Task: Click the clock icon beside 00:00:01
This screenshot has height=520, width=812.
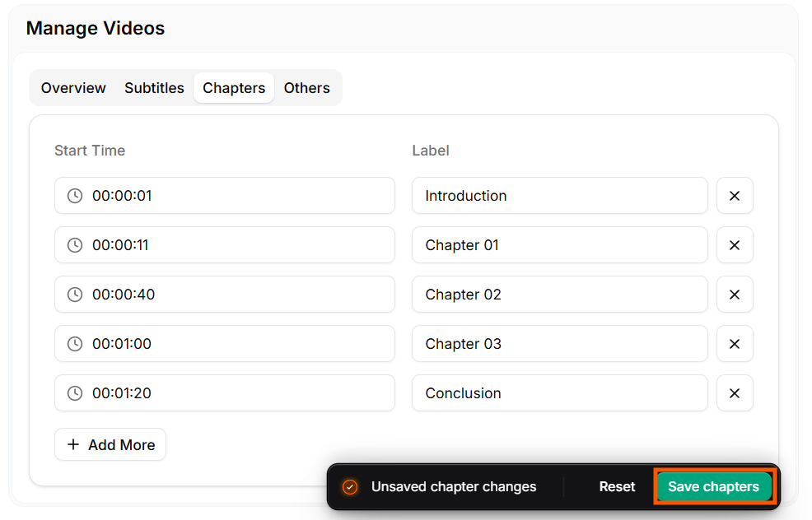Action: [x=75, y=196]
